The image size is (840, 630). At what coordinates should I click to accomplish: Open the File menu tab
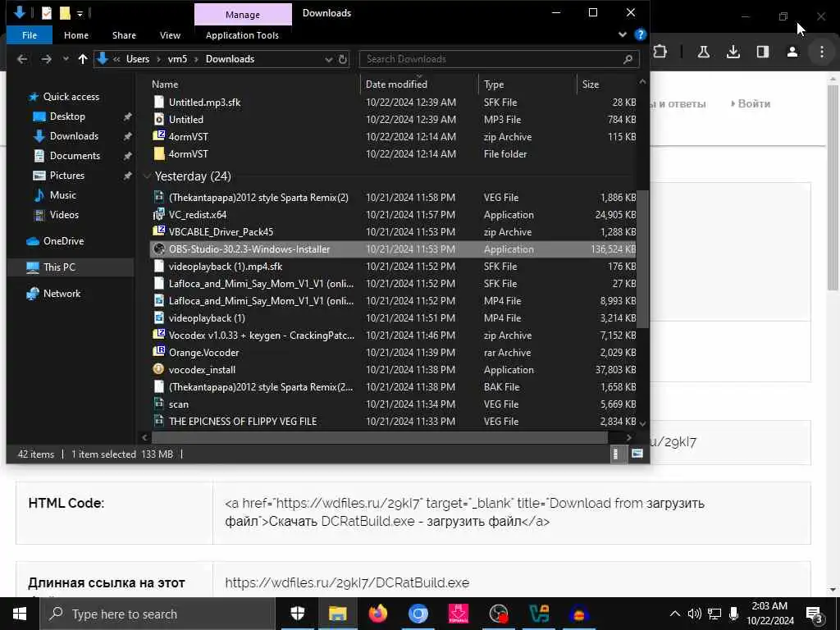(30, 34)
